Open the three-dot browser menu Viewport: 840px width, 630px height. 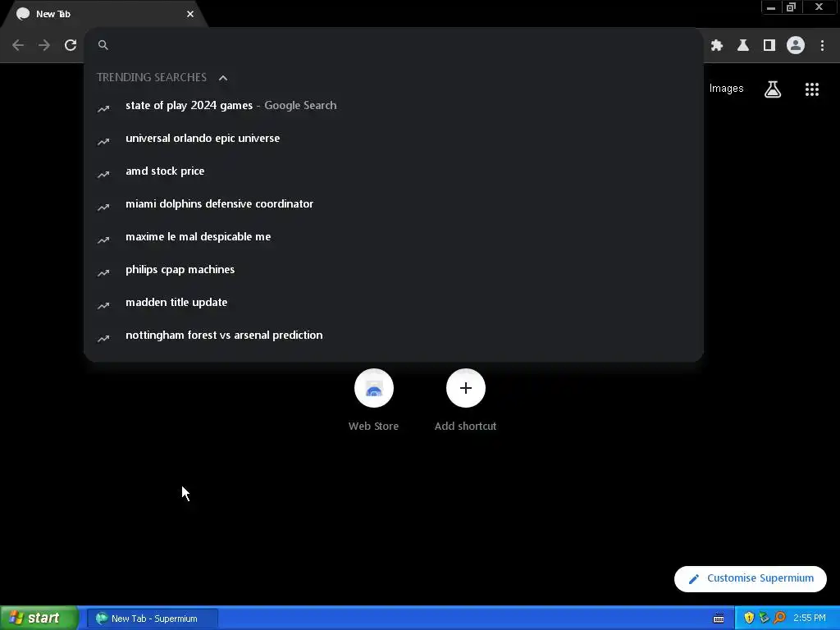pos(822,46)
